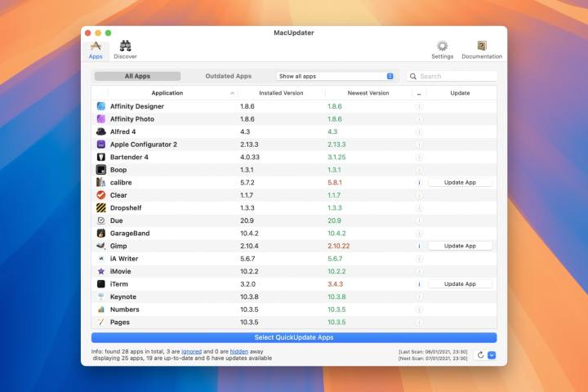Open the Discover binoculars tab
Screen dimensions: 588x392
pyautogui.click(x=125, y=49)
